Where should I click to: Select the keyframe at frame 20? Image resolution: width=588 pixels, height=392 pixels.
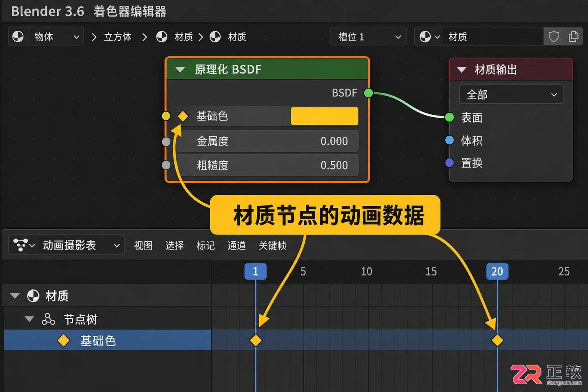point(497,340)
